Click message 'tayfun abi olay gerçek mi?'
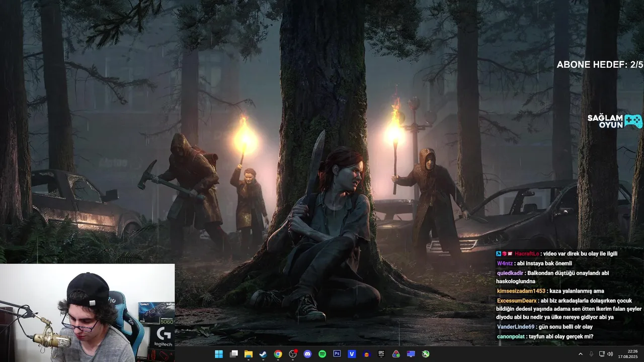 [561, 336]
